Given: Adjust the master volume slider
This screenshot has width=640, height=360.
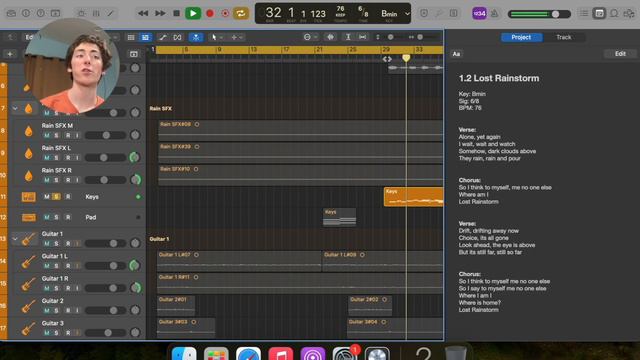Looking at the screenshot, I should click(x=539, y=14).
